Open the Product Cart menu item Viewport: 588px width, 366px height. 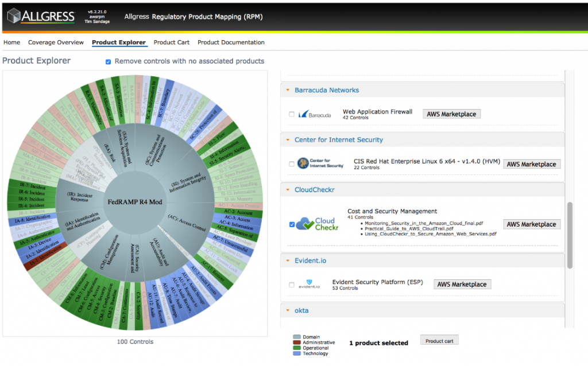point(171,42)
